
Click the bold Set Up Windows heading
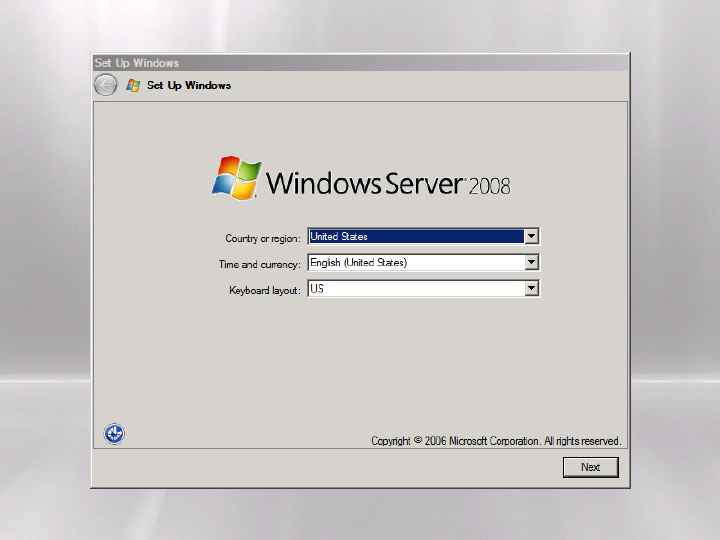(189, 85)
